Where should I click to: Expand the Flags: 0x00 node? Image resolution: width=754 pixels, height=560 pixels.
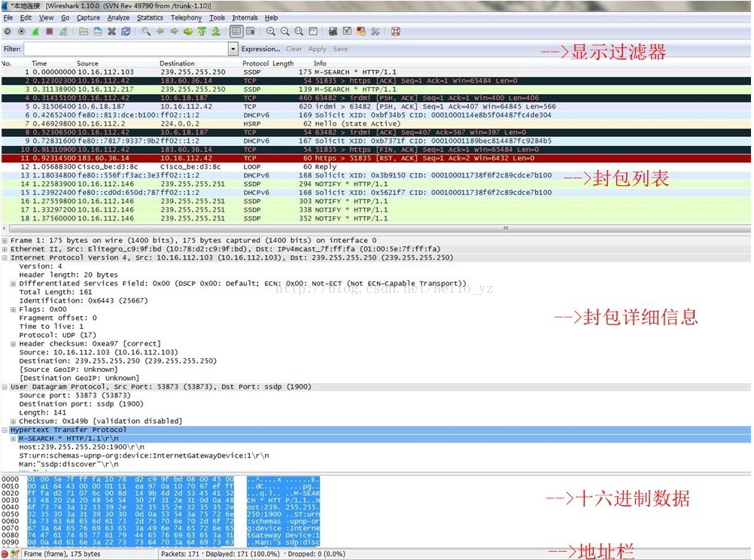(x=14, y=309)
